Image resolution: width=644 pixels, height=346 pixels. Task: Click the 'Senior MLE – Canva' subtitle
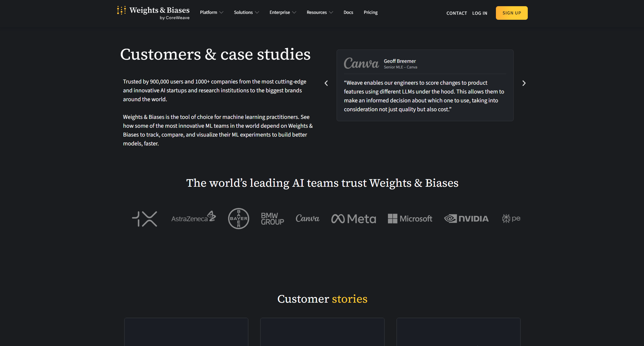pos(401,67)
